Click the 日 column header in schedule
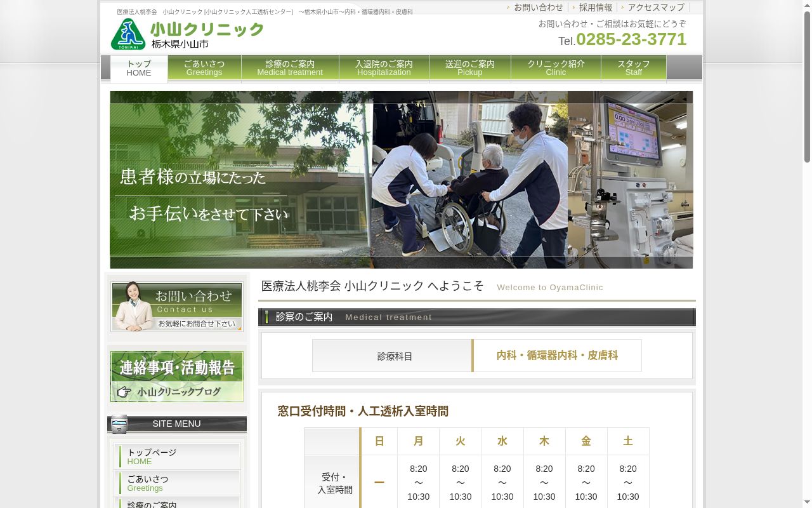Image resolution: width=812 pixels, height=508 pixels. (379, 441)
